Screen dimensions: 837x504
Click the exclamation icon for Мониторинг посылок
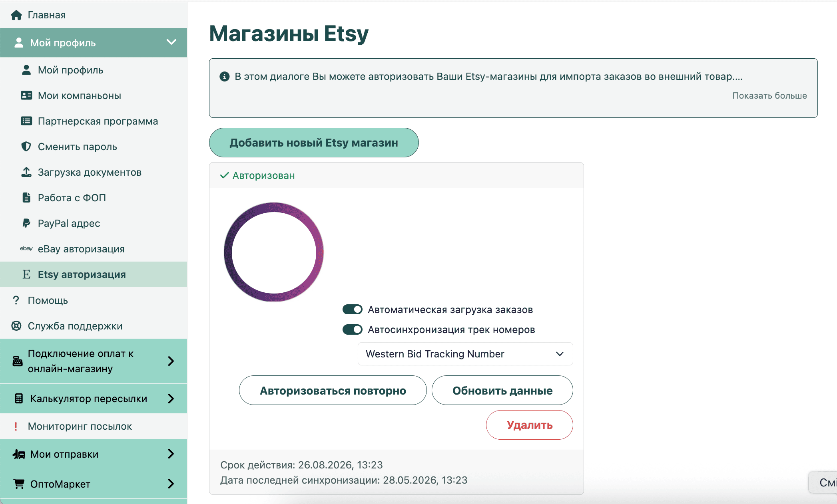coord(16,426)
